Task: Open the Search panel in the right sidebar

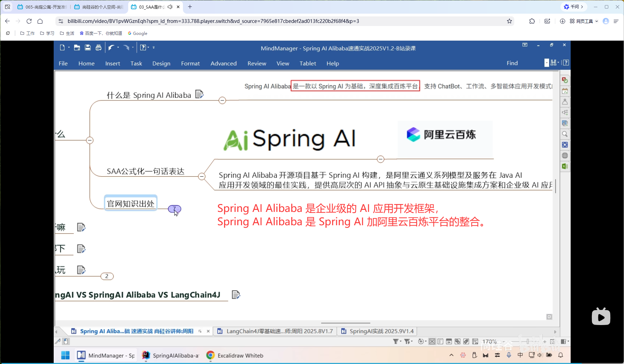Action: pos(565,134)
